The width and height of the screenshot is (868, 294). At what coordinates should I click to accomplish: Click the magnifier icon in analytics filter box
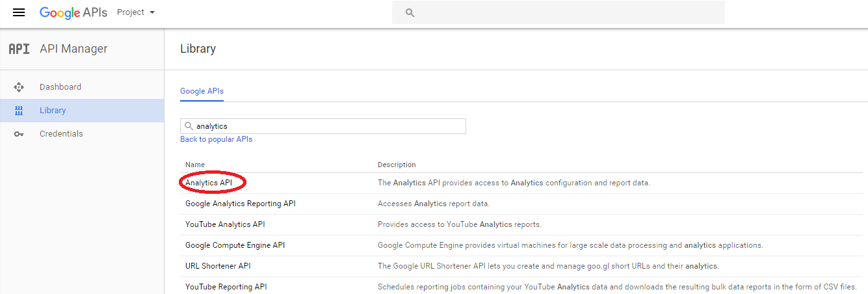point(189,126)
